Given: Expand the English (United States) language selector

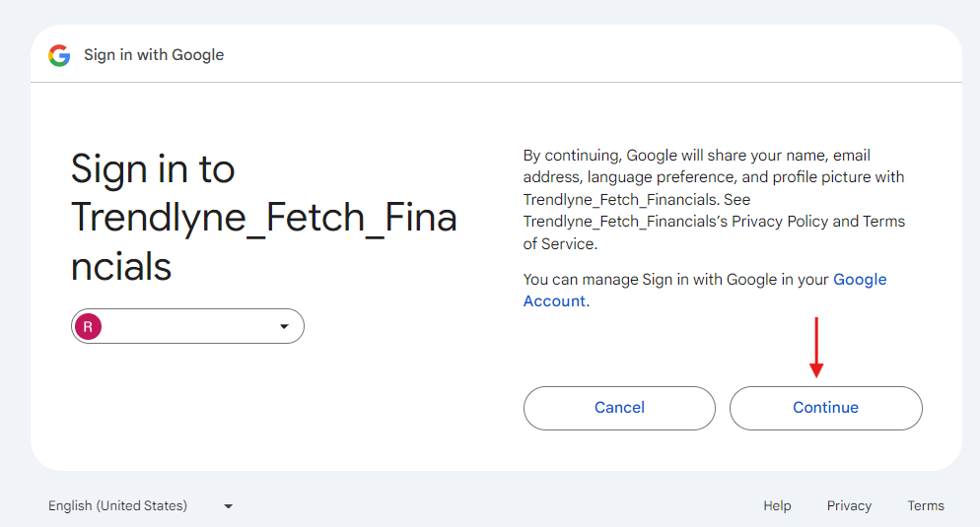Looking at the screenshot, I should coord(141,505).
